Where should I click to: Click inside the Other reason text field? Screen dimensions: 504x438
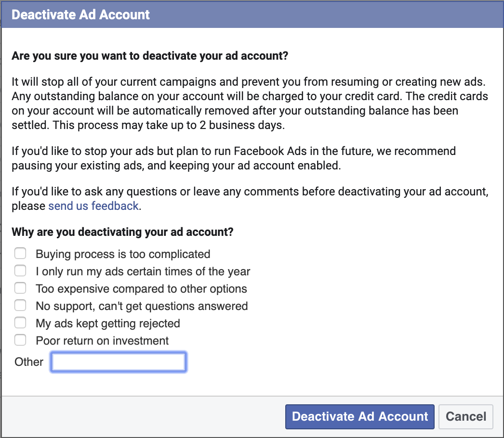point(118,362)
